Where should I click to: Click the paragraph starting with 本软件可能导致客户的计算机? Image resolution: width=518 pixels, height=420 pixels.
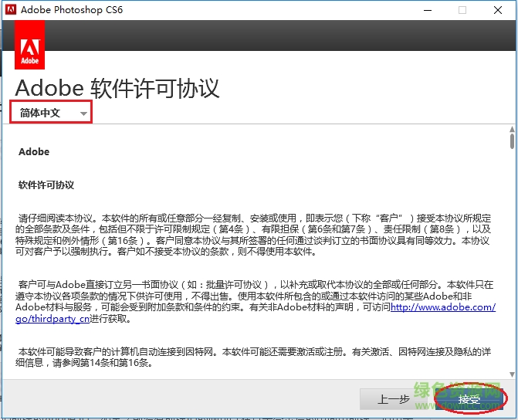[255, 357]
